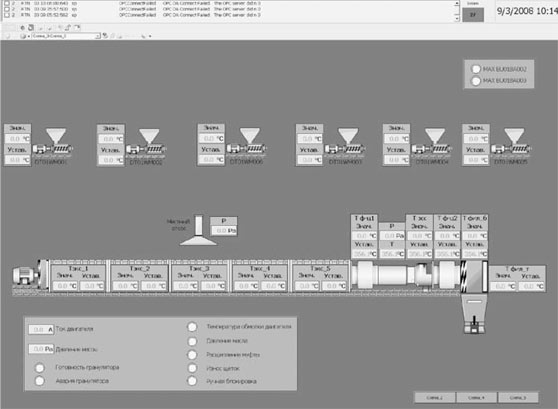
Task: Click the DT01WM005 feeder icon
Action: (511, 143)
